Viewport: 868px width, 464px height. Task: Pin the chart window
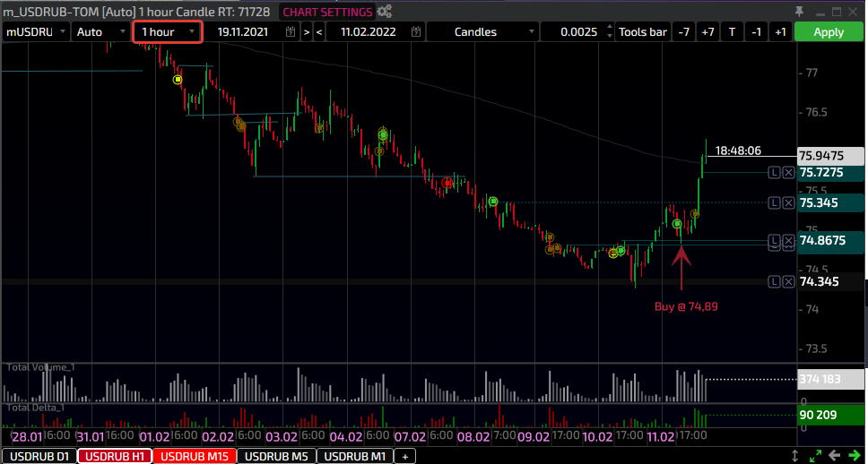point(799,12)
